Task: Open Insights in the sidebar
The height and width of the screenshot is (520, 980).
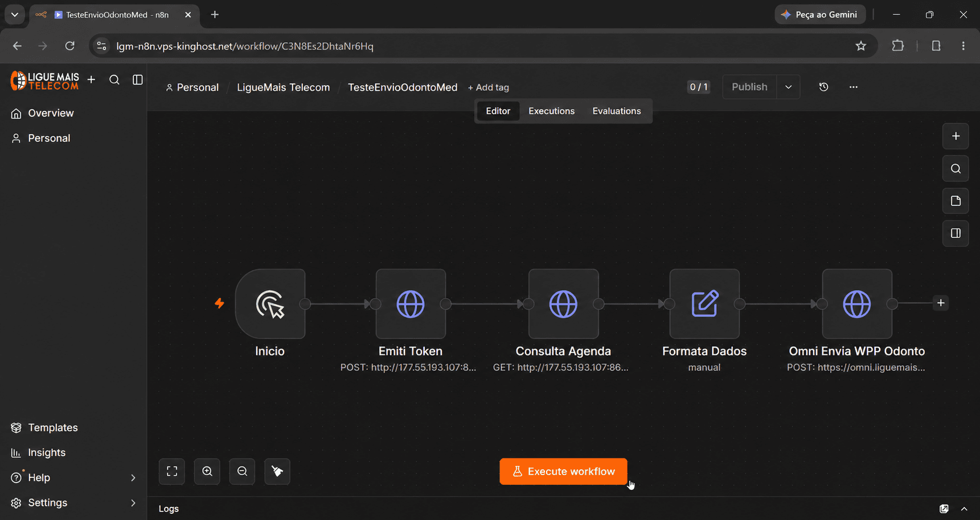Action: [73, 453]
